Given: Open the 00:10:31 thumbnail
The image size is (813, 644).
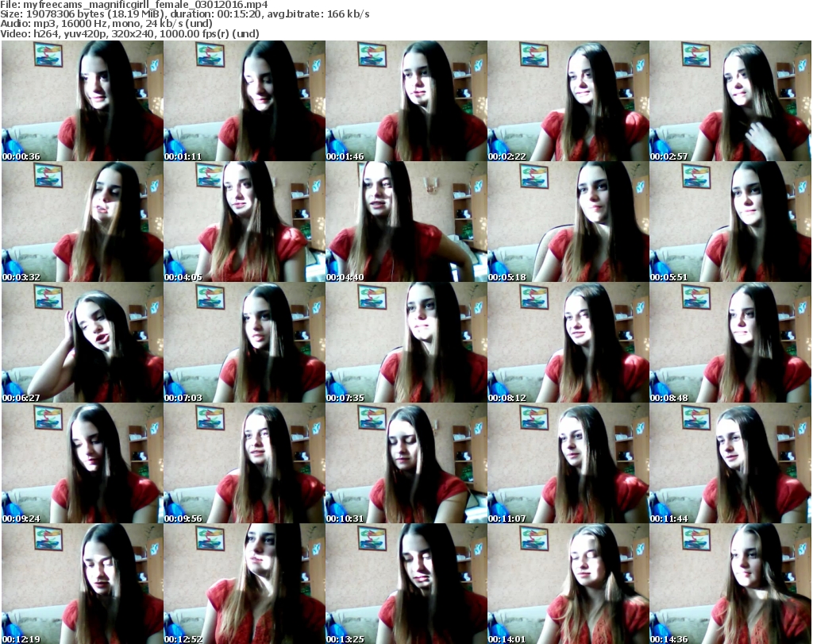Looking at the screenshot, I should 406,463.
